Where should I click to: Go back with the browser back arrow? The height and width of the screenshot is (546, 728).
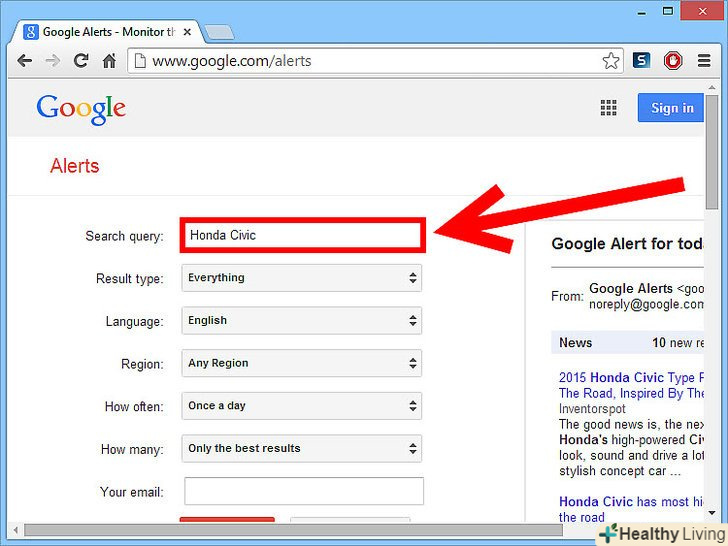click(24, 60)
